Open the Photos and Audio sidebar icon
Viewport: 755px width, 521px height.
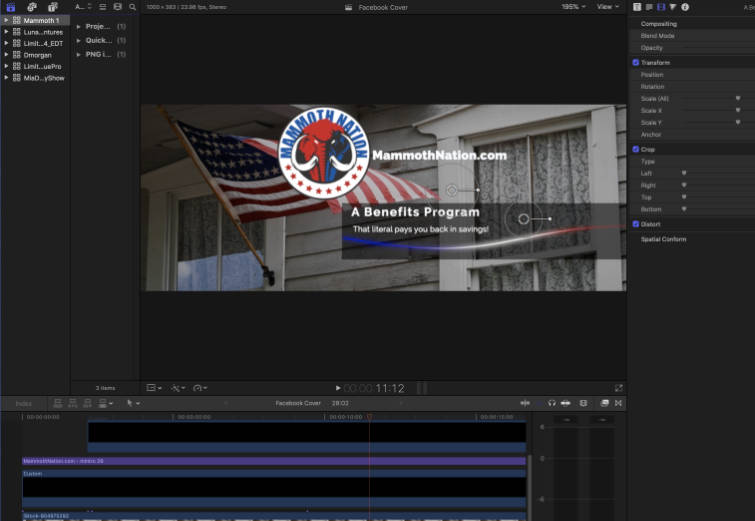(32, 7)
